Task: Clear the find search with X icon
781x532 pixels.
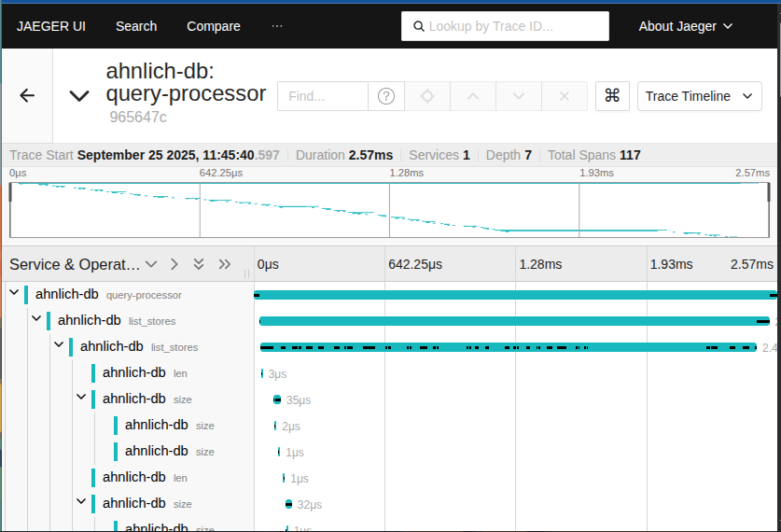Action: 565,96
